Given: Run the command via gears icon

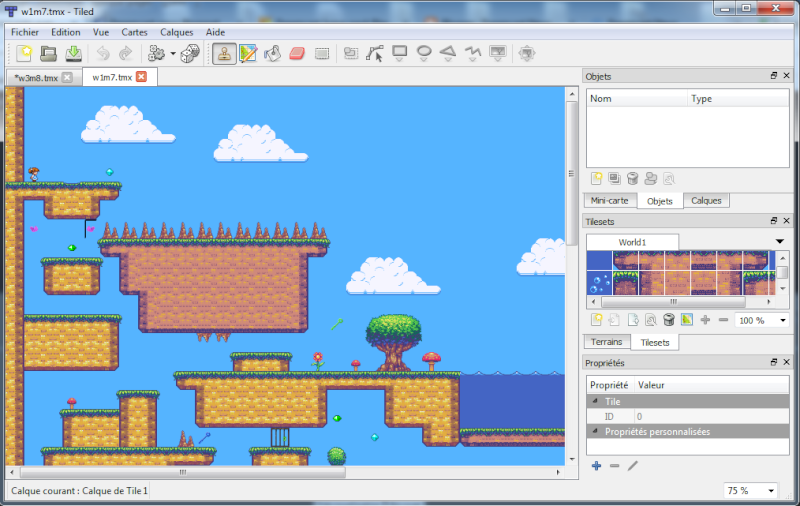Looking at the screenshot, I should click(x=156, y=53).
